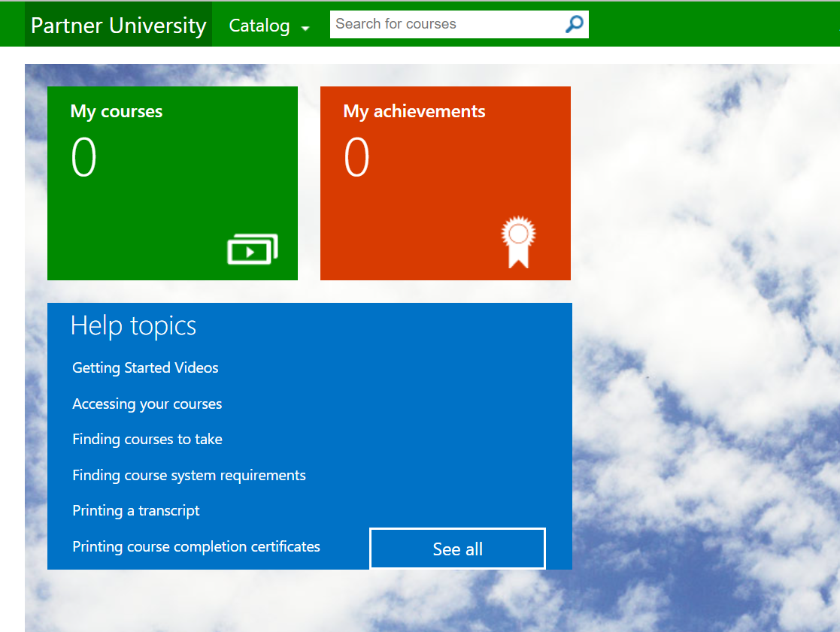Open Finding courses to take

click(147, 439)
